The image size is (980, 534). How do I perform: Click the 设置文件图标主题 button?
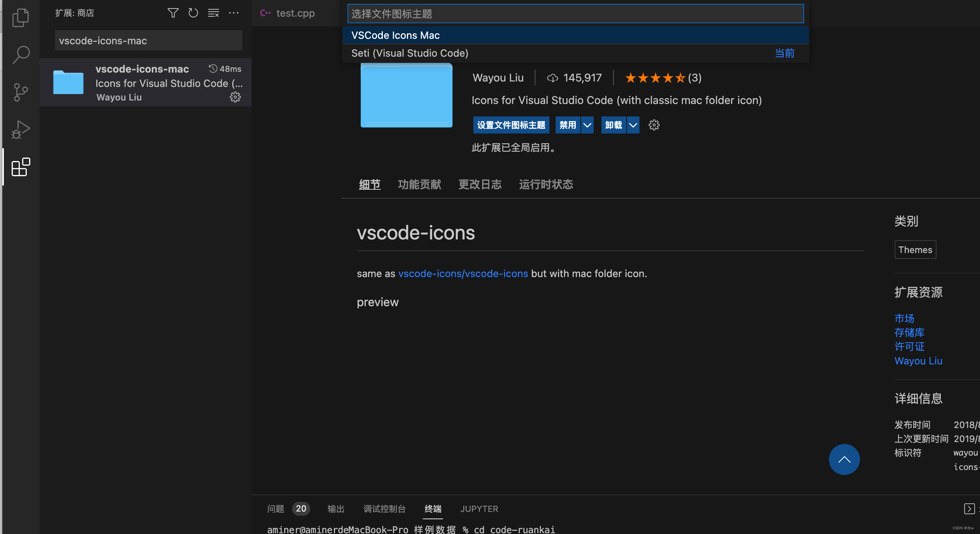[x=511, y=125]
